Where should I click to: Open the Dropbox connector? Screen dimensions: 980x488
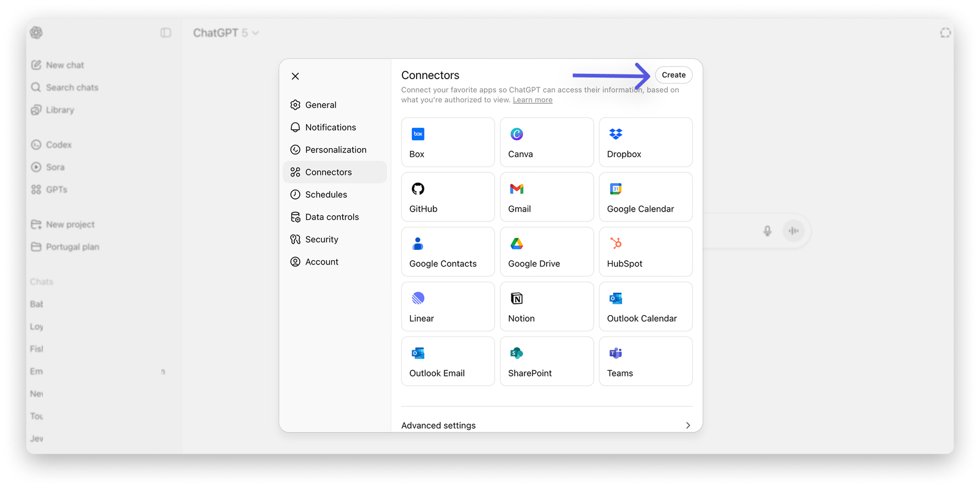(646, 142)
